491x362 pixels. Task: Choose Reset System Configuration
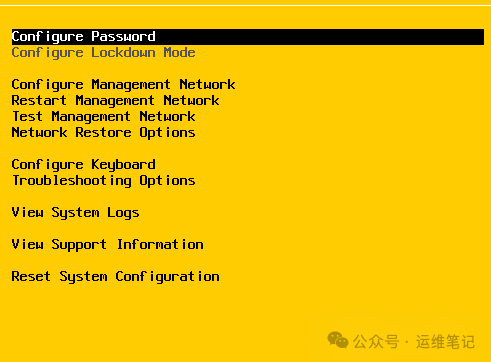[x=115, y=277]
